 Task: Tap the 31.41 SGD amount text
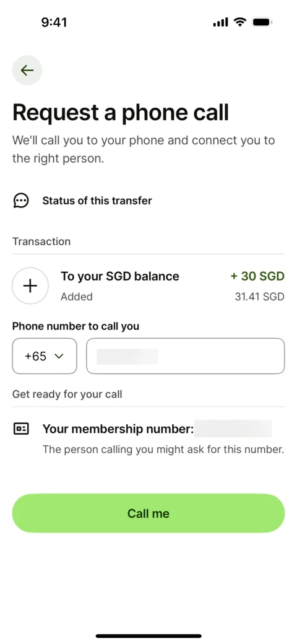click(x=260, y=297)
